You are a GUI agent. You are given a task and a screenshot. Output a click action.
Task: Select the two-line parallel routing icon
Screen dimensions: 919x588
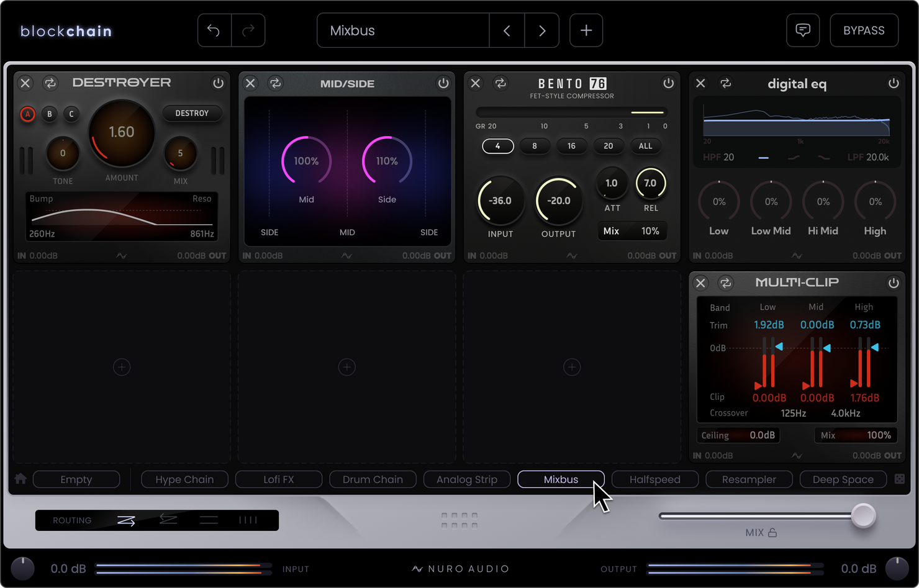coord(209,520)
